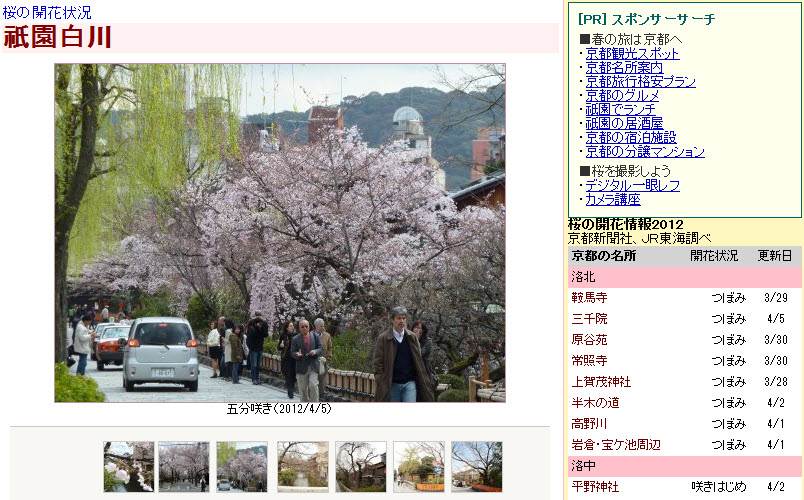Select the seventh thumbnail with blue sky

[x=477, y=467]
